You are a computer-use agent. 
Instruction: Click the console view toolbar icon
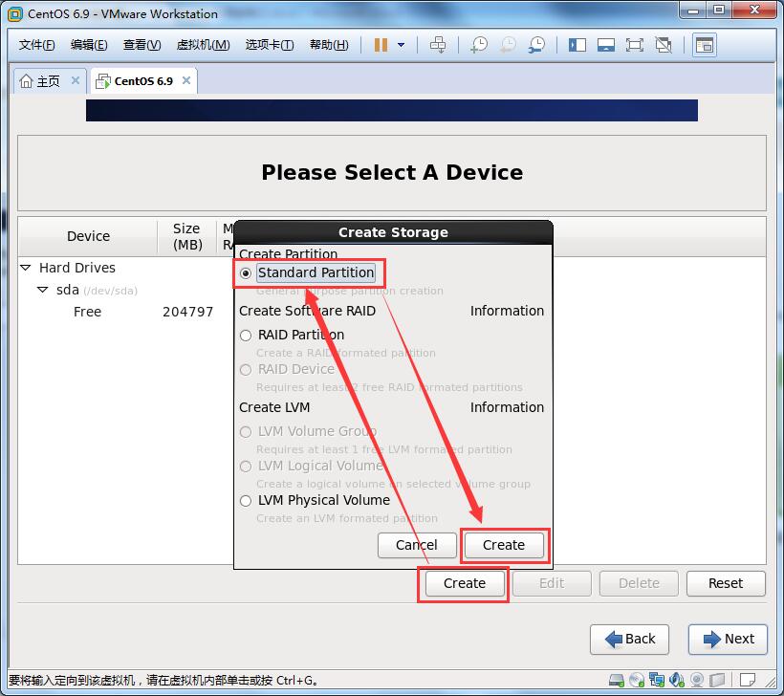click(x=705, y=45)
